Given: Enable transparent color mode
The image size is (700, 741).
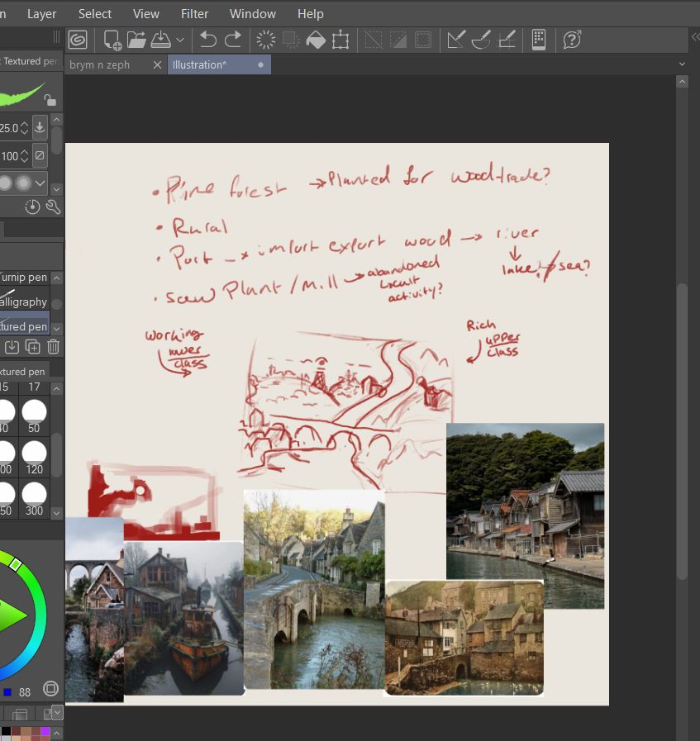Looking at the screenshot, I should pos(50,688).
